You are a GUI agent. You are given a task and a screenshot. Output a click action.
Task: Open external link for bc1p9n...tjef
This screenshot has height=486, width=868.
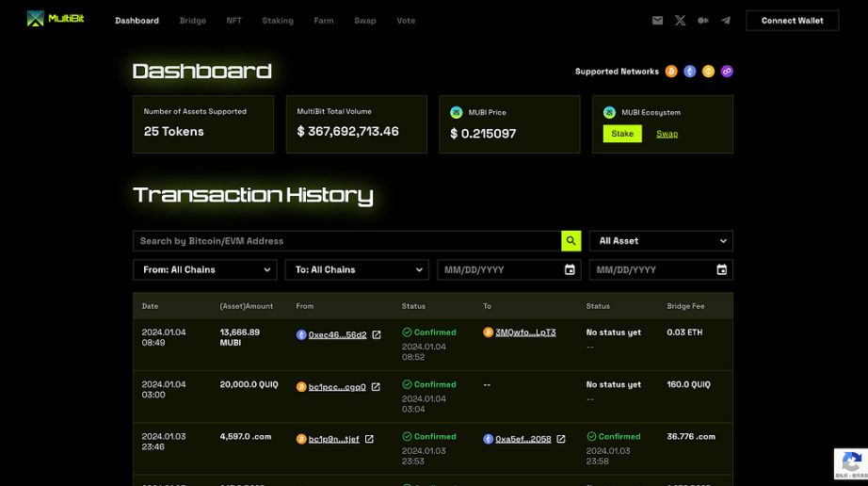point(369,439)
